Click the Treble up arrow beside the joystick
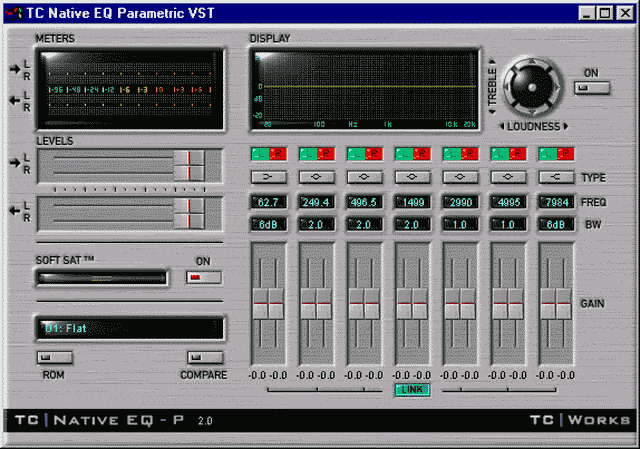 click(x=492, y=62)
